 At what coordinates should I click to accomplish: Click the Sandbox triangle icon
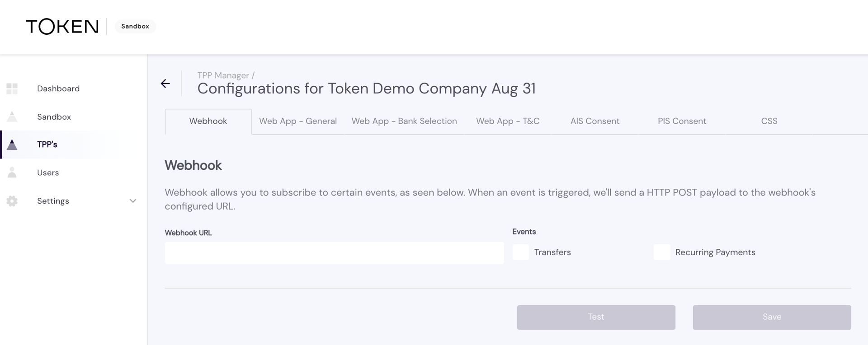click(x=12, y=117)
